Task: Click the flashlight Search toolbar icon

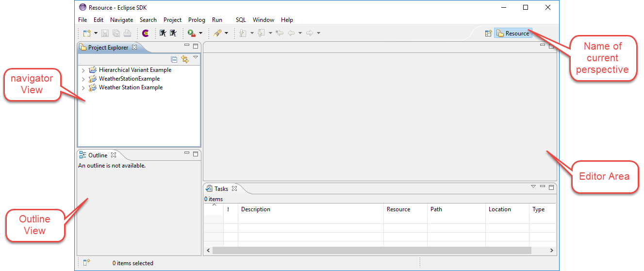Action: click(x=217, y=33)
